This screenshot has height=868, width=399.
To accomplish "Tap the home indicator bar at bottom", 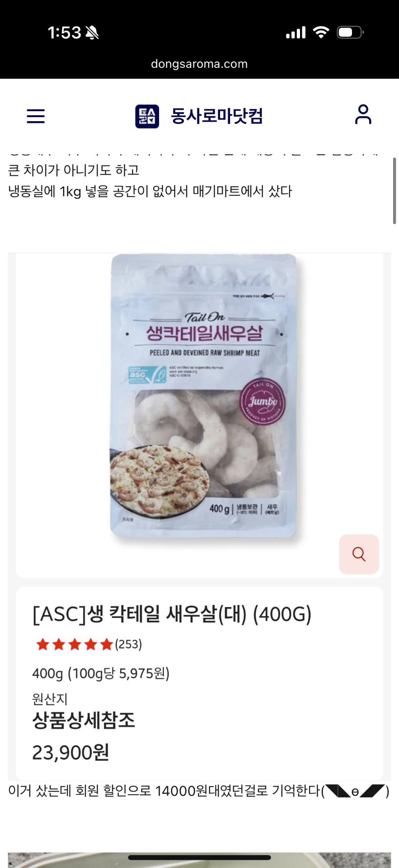I will 199,857.
